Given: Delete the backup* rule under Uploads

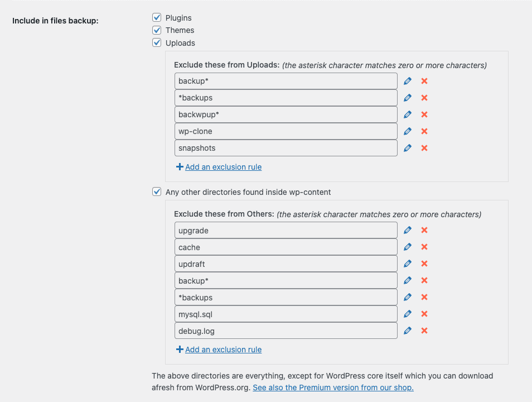Looking at the screenshot, I should click(x=424, y=81).
